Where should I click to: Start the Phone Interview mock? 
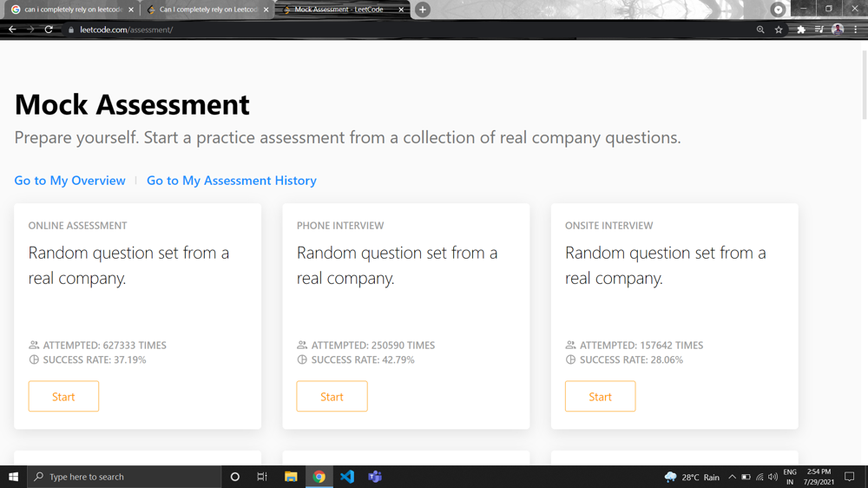pos(332,396)
